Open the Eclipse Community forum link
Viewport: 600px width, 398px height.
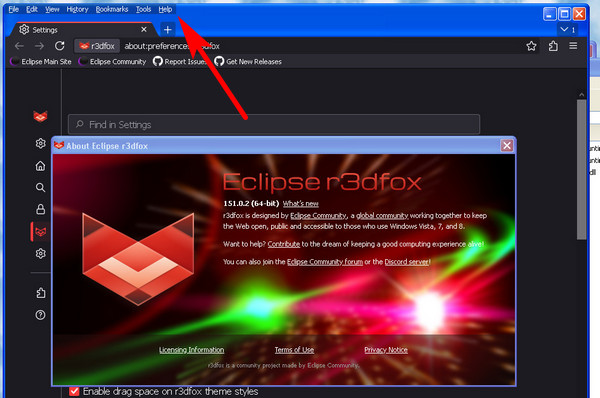coord(325,262)
